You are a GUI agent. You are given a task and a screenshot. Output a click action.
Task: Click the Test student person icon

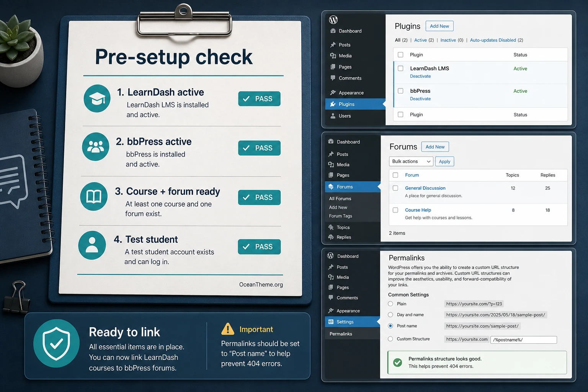(x=92, y=245)
